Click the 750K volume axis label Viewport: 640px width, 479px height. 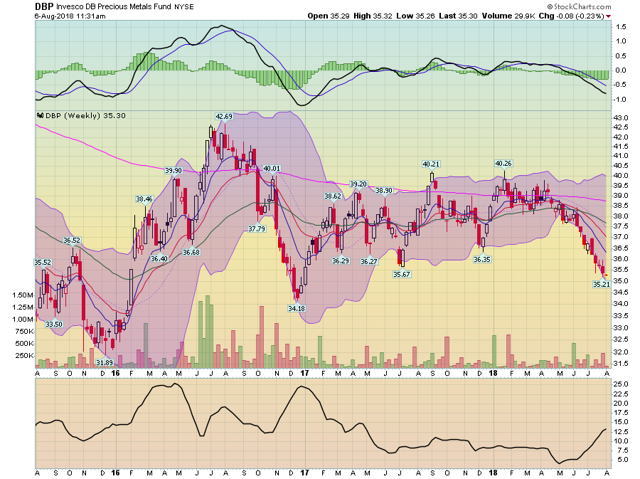click(24, 331)
